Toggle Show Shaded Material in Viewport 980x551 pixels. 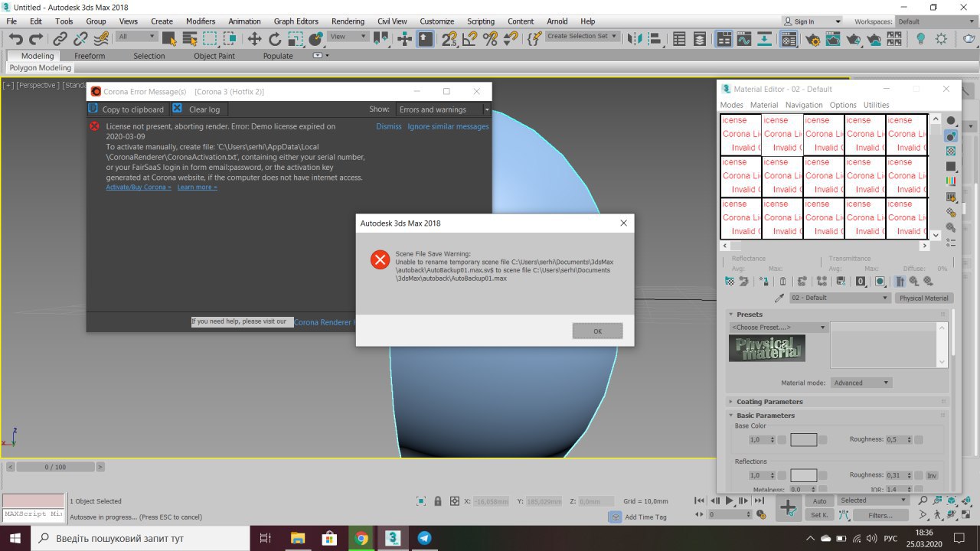click(880, 282)
